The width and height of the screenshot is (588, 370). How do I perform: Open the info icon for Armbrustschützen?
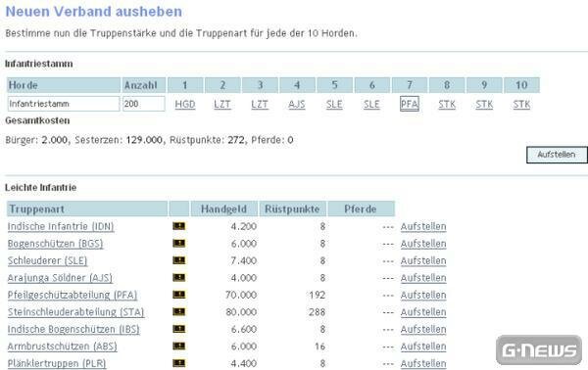179,347
